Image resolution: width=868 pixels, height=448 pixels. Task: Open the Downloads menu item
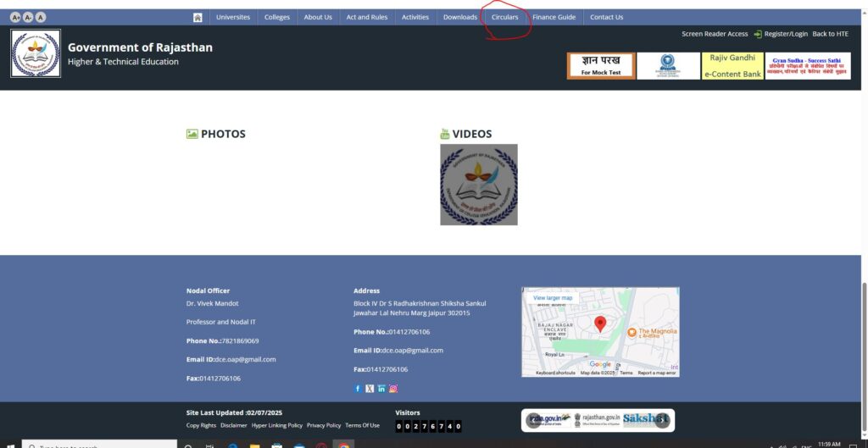[x=460, y=17]
